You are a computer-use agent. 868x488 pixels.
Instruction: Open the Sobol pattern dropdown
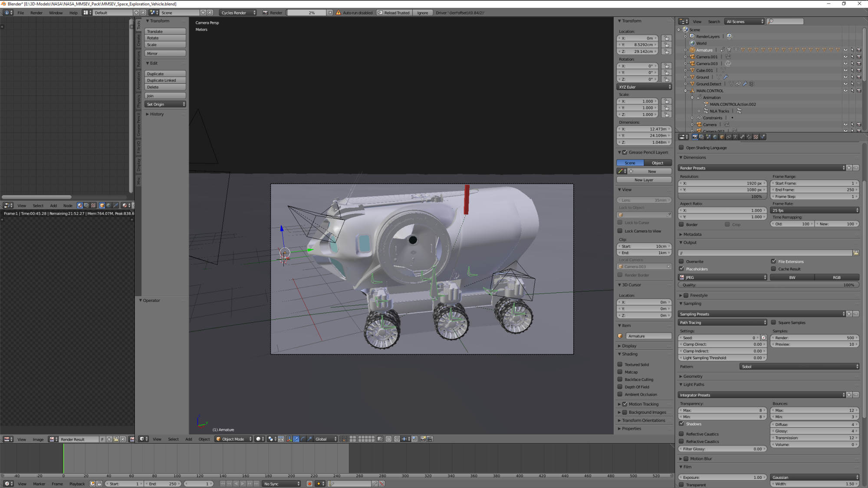coord(799,367)
